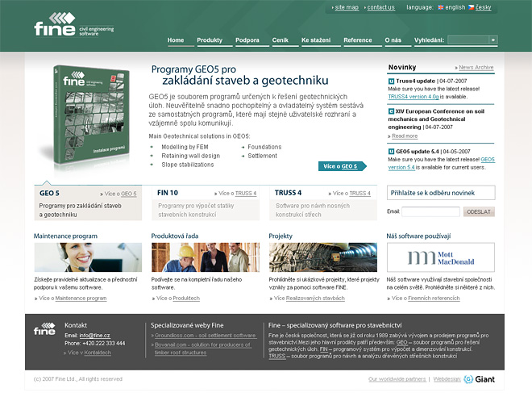Click the Email newsletter input field

[430, 211]
